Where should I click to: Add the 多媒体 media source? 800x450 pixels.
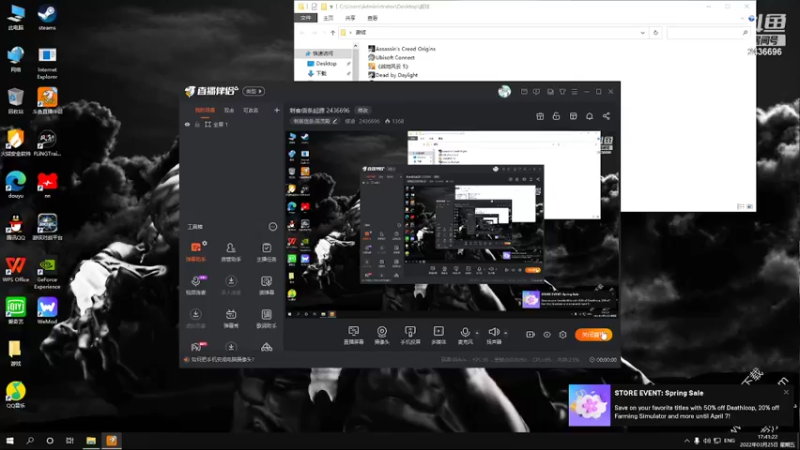(438, 335)
